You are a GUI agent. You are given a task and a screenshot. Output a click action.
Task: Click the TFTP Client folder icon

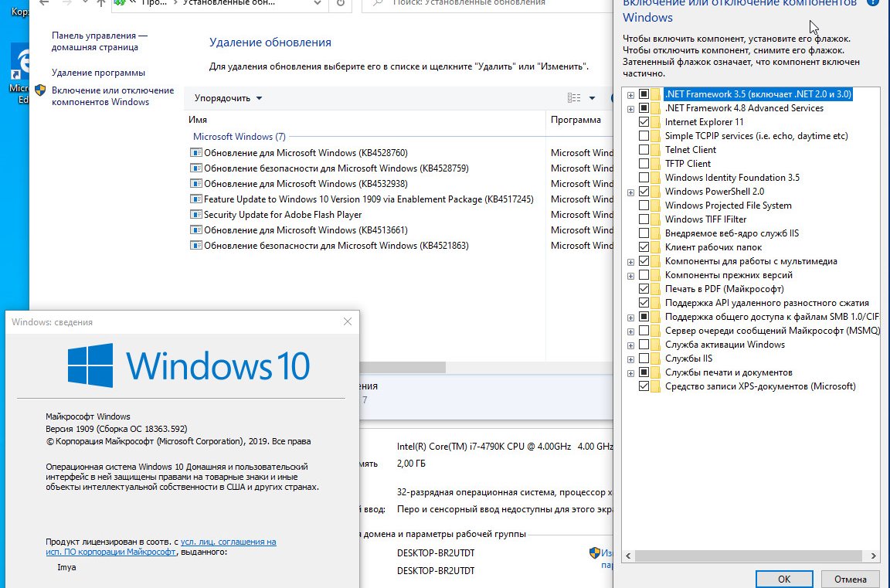click(656, 164)
